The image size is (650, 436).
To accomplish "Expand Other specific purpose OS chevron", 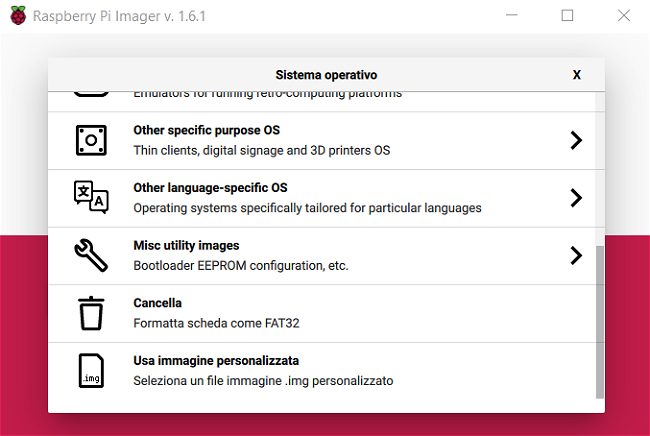I will [x=575, y=140].
